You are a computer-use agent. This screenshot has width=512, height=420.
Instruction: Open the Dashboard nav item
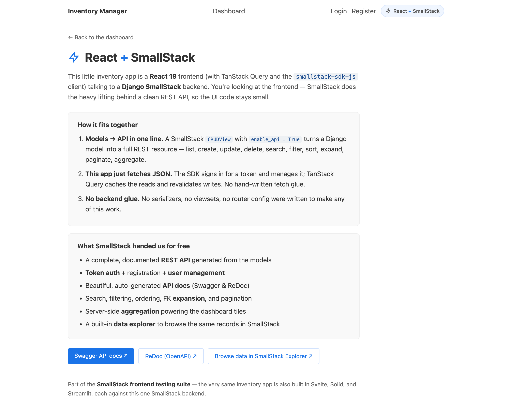(229, 11)
